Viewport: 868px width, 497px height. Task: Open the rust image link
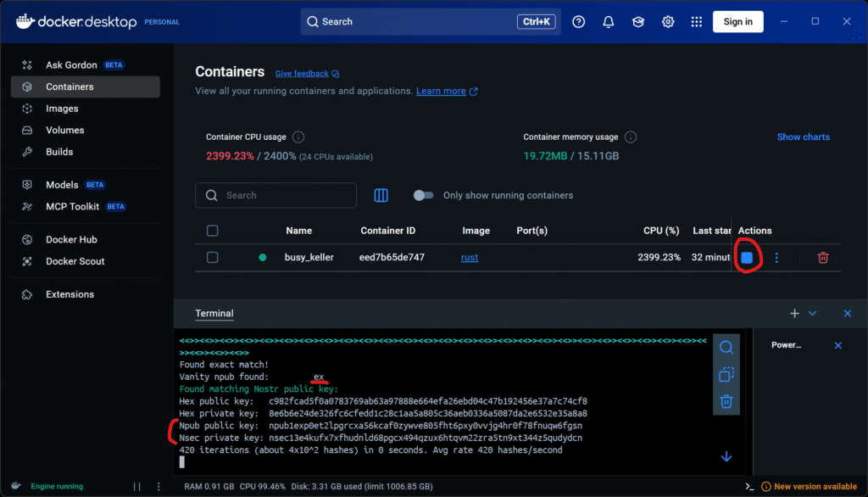tap(470, 258)
